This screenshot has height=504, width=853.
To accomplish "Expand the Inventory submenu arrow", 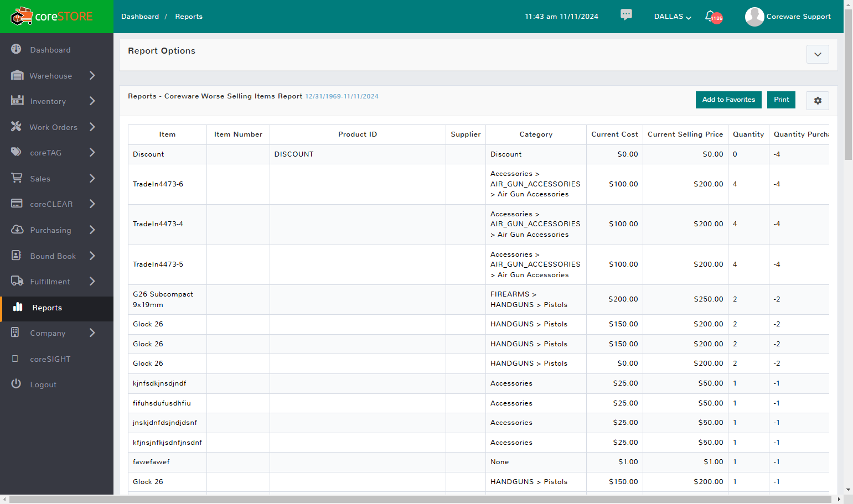I will (92, 101).
